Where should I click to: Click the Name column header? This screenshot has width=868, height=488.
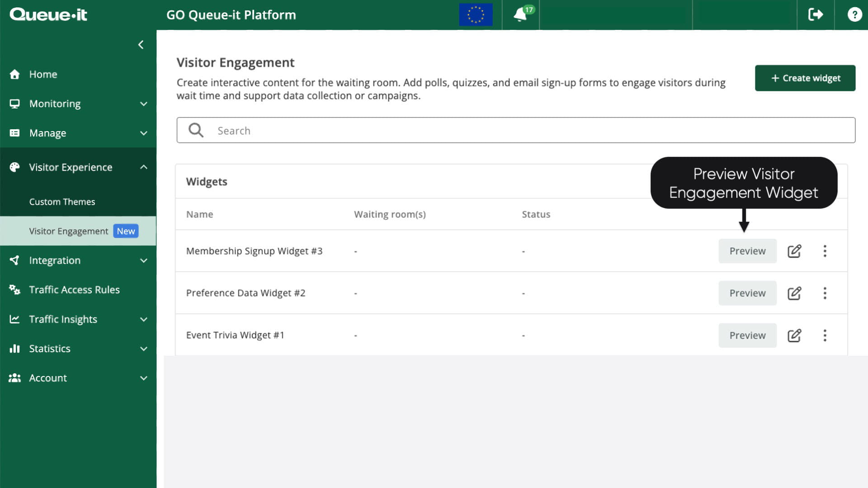199,214
